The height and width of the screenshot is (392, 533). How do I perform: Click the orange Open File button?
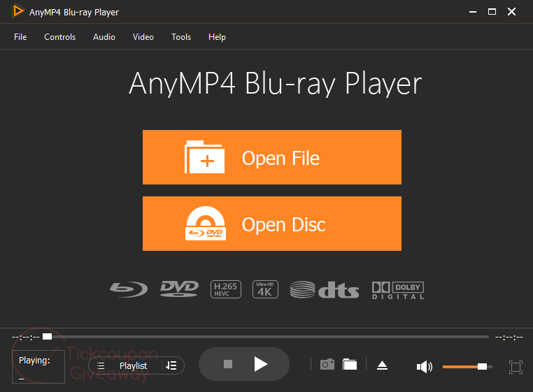coord(272,157)
